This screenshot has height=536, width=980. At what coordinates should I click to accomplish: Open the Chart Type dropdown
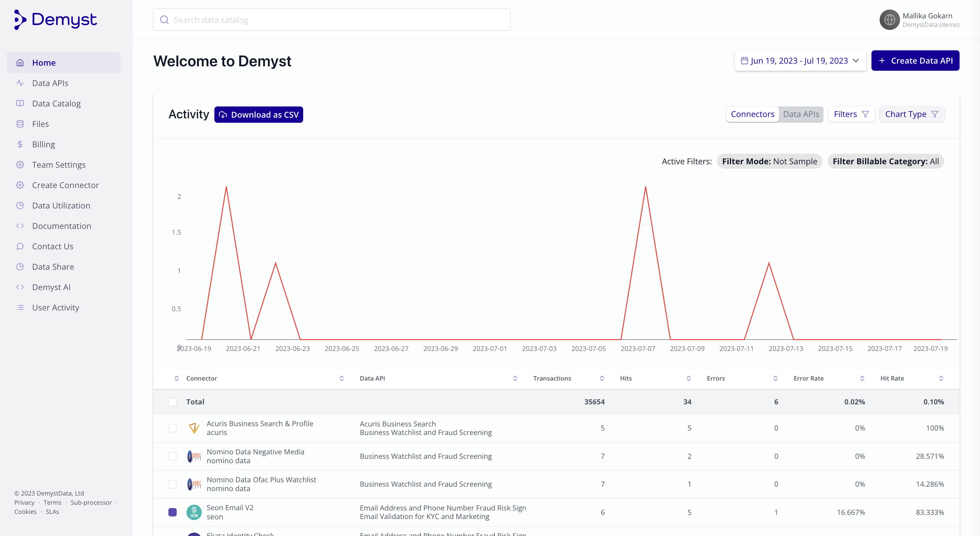(x=912, y=114)
